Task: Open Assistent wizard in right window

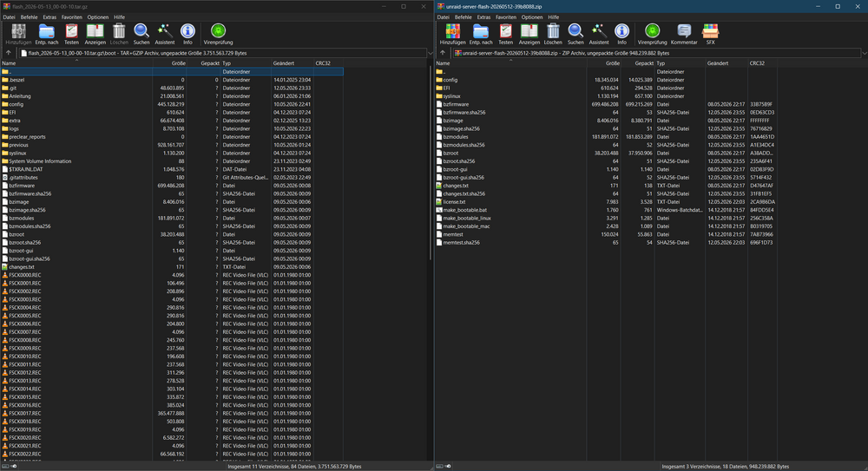Action: pos(598,34)
